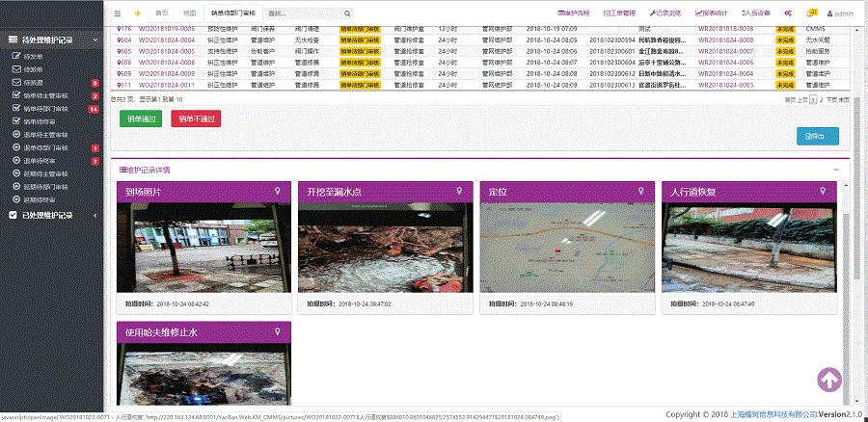The height and width of the screenshot is (422, 868).
Task: Click the yellow plus icon in toolbar
Action: [138, 13]
